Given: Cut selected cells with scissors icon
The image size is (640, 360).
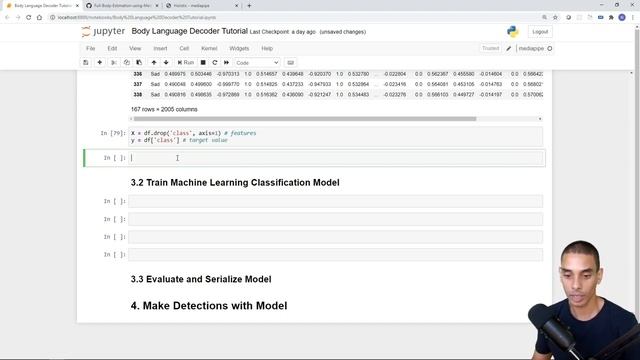Looking at the screenshot, I should (114, 62).
